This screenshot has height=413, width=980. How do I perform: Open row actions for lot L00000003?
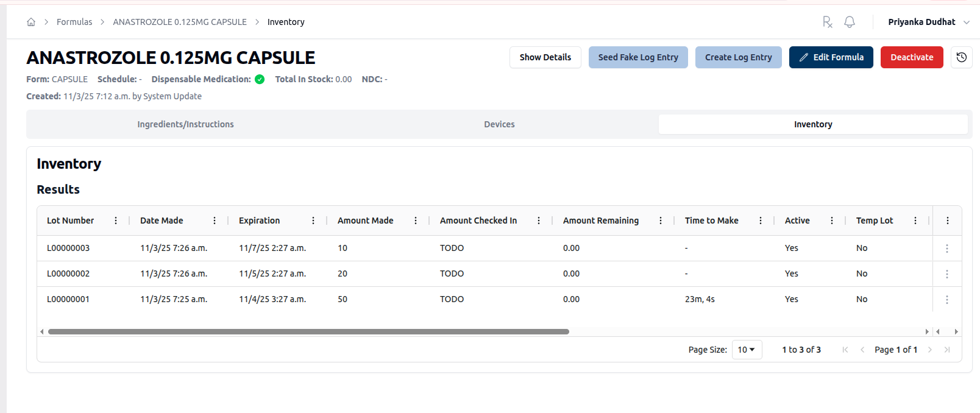click(946, 249)
